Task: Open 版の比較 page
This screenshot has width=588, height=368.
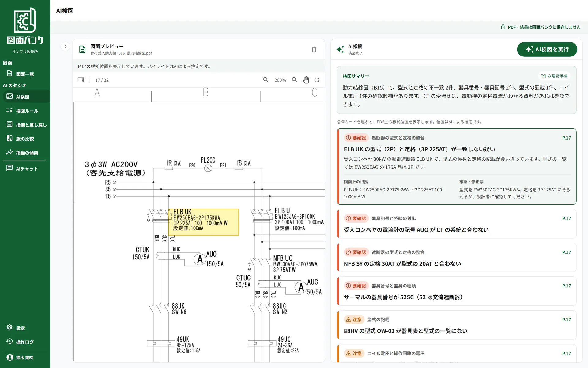Action: pyautogui.click(x=25, y=139)
